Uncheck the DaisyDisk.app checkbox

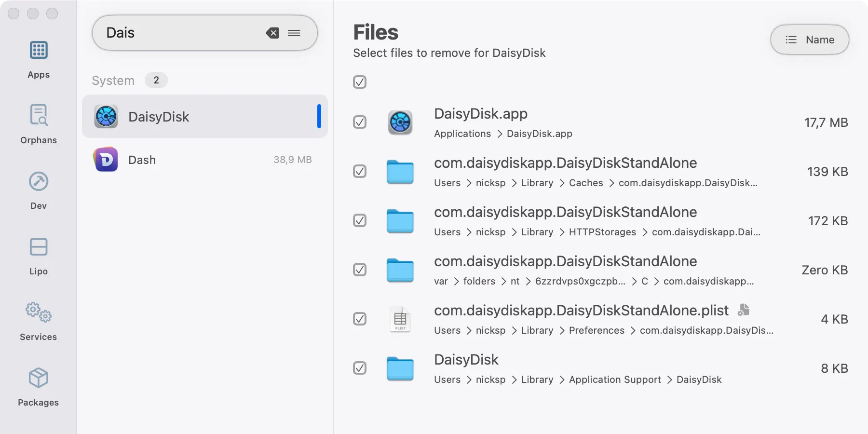(360, 122)
